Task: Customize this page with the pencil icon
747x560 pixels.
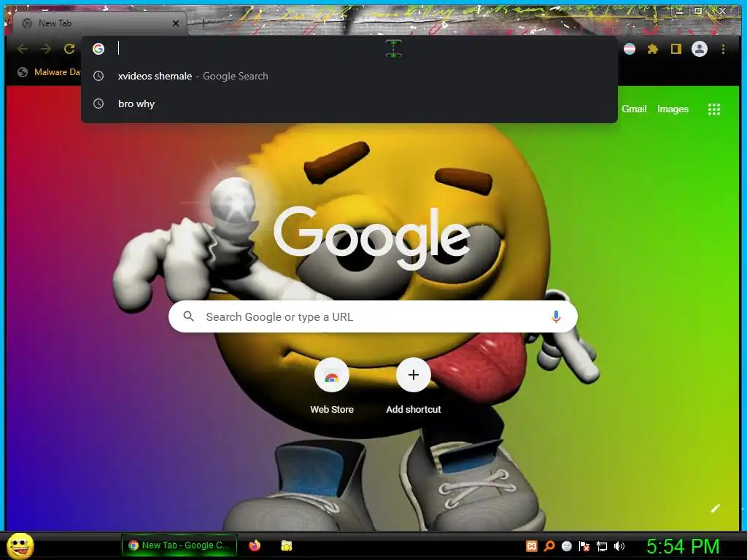Action: pos(715,508)
